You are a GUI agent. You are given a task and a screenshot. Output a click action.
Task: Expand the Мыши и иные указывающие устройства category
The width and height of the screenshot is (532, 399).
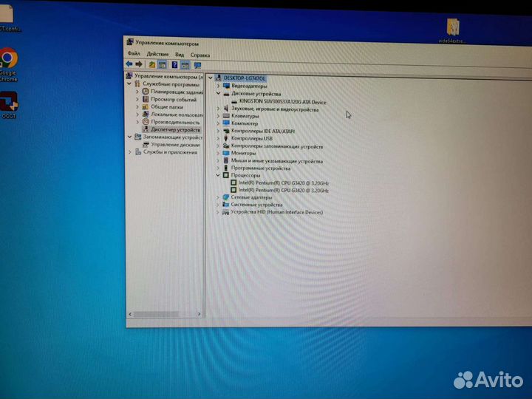pos(218,160)
